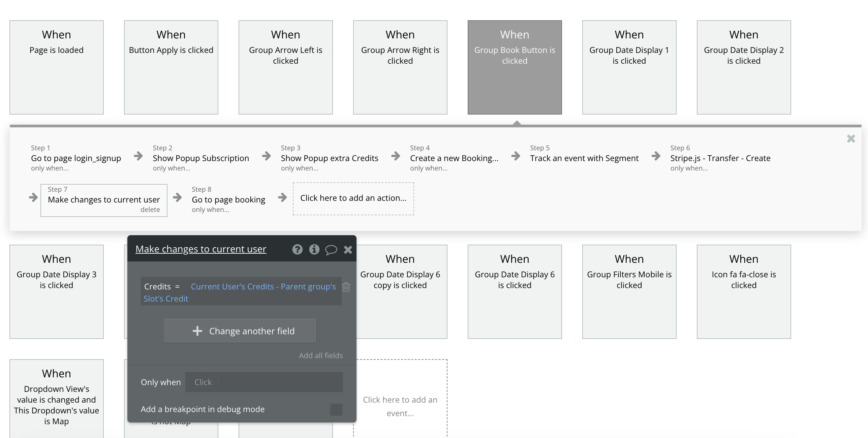Click Add all fields link

pos(320,355)
